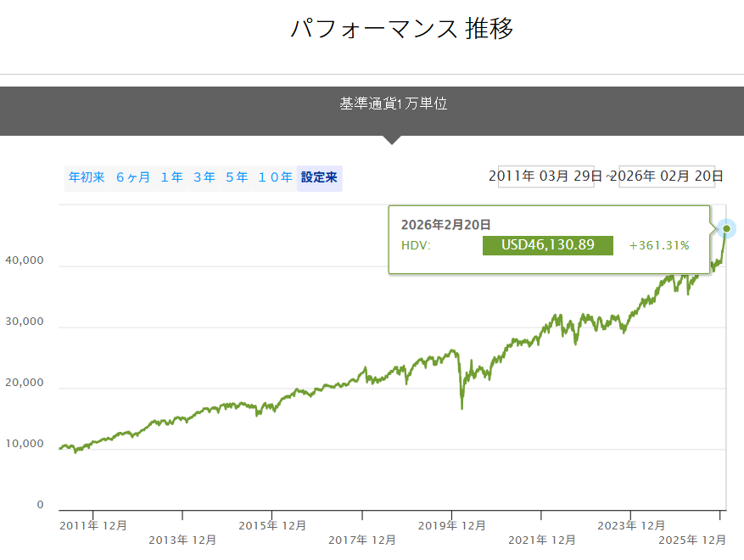Click the 基準通貨1万単位 header bar
Screen dimensions: 744x560
tap(393, 104)
